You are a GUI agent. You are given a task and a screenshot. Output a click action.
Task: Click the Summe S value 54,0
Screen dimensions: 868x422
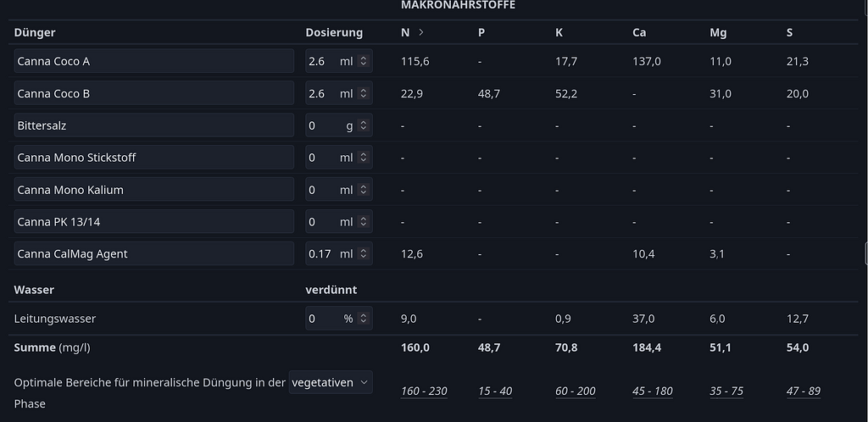pos(798,347)
